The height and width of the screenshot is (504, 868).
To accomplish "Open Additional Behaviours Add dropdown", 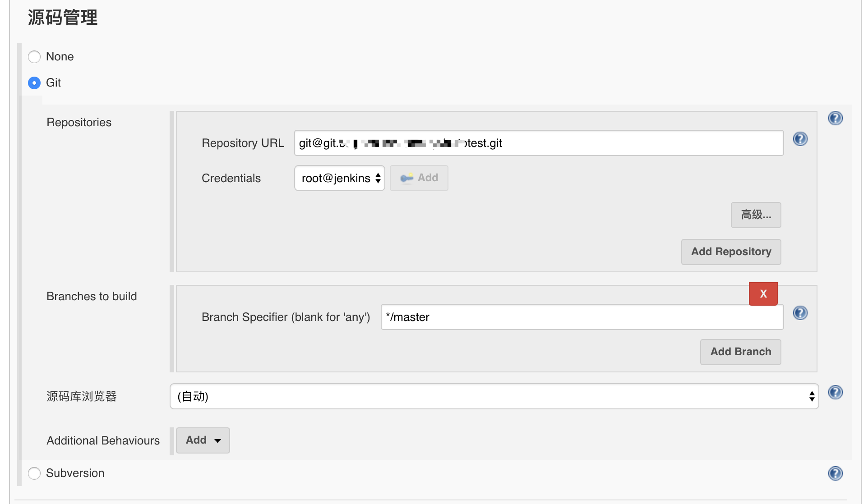I will click(203, 440).
